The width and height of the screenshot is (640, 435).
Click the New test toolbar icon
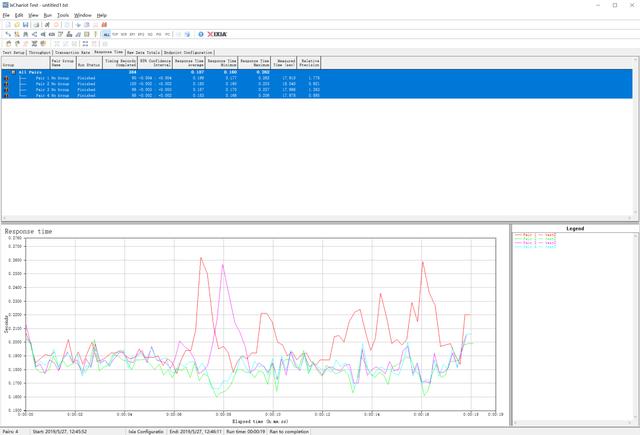[x=6, y=24]
